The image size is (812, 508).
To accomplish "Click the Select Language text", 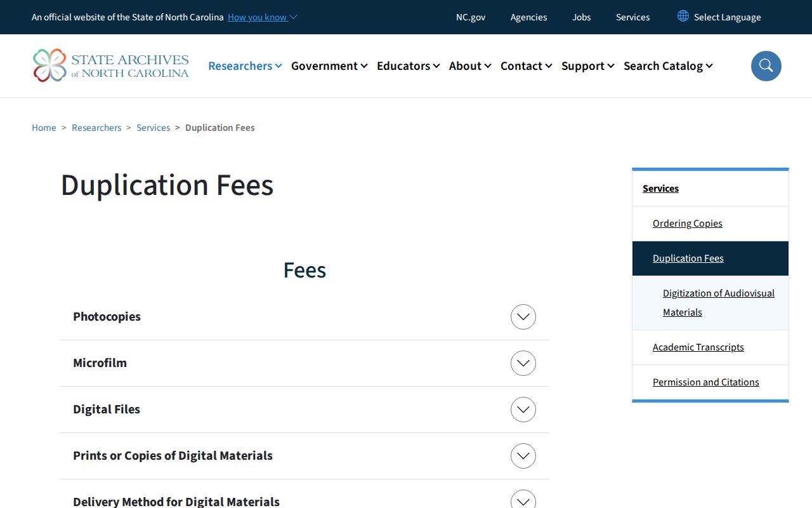I will coord(728,17).
